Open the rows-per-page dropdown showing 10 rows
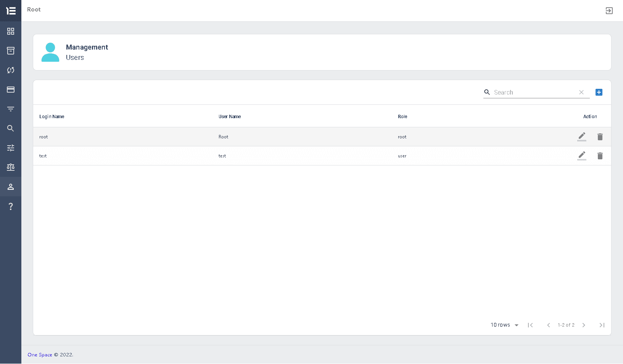Image resolution: width=623 pixels, height=364 pixels. point(504,325)
